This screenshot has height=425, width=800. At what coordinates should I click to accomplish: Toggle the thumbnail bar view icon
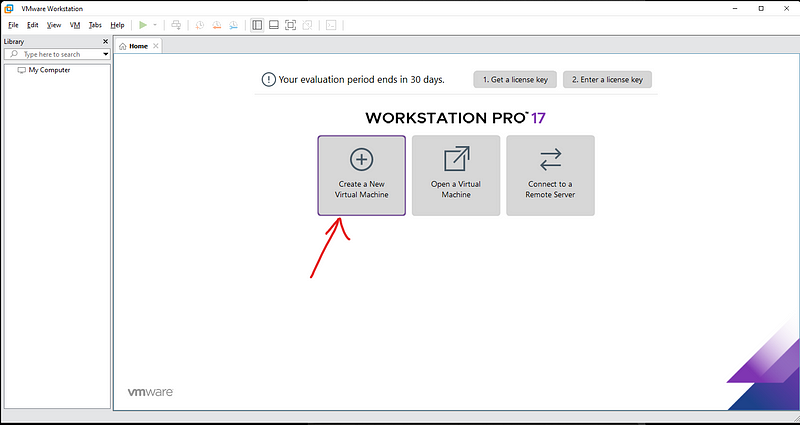(274, 25)
